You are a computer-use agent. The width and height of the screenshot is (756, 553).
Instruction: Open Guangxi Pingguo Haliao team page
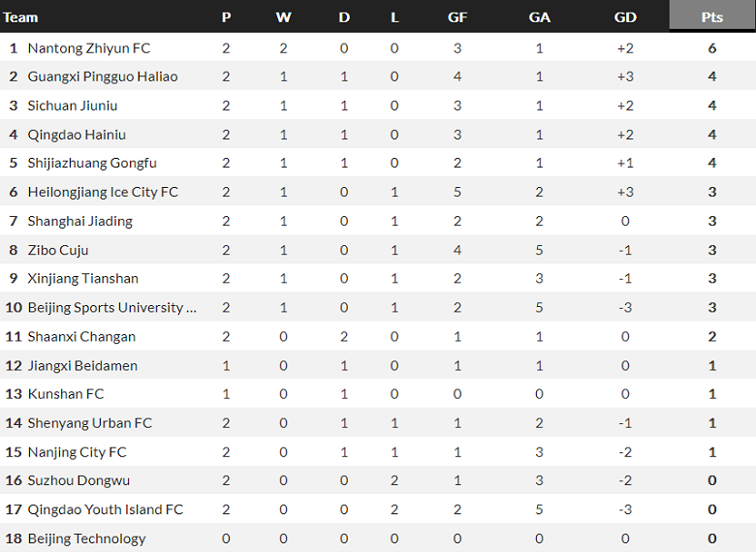tap(102, 77)
